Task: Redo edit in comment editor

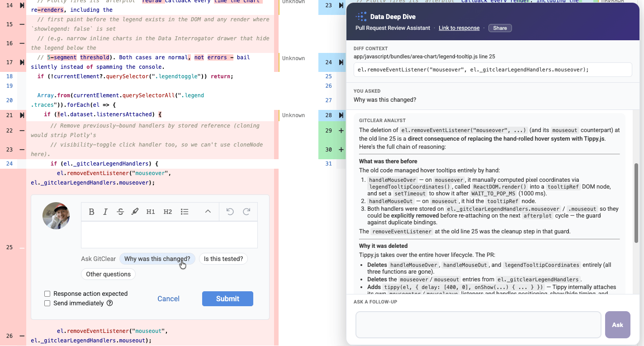Action: pyautogui.click(x=246, y=212)
